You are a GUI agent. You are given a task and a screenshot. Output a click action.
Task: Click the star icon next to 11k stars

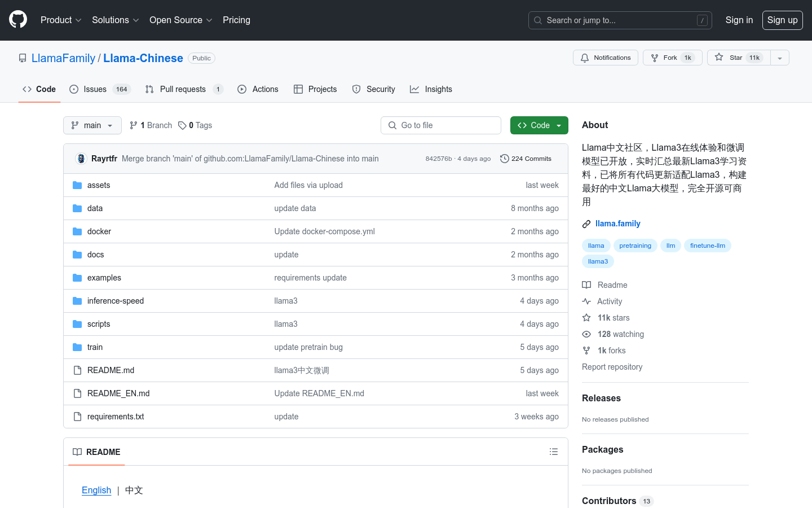(x=586, y=318)
